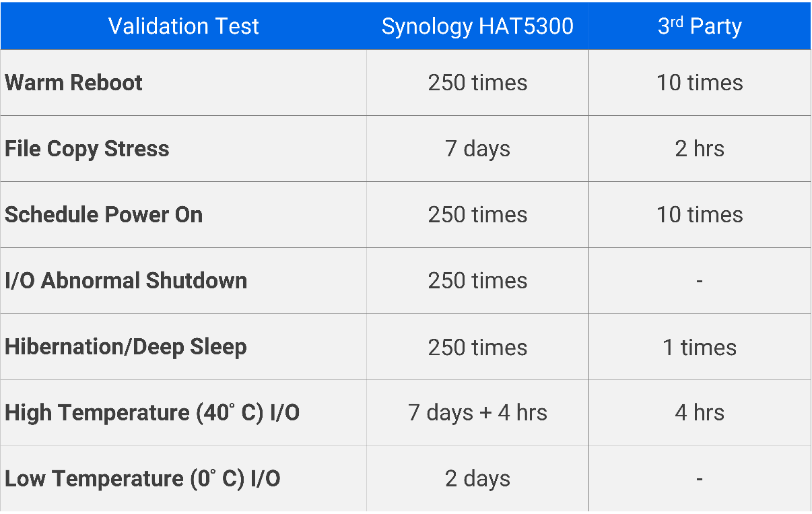
Task: Click the 2 hrs 3rd Party cell
Action: pos(700,149)
